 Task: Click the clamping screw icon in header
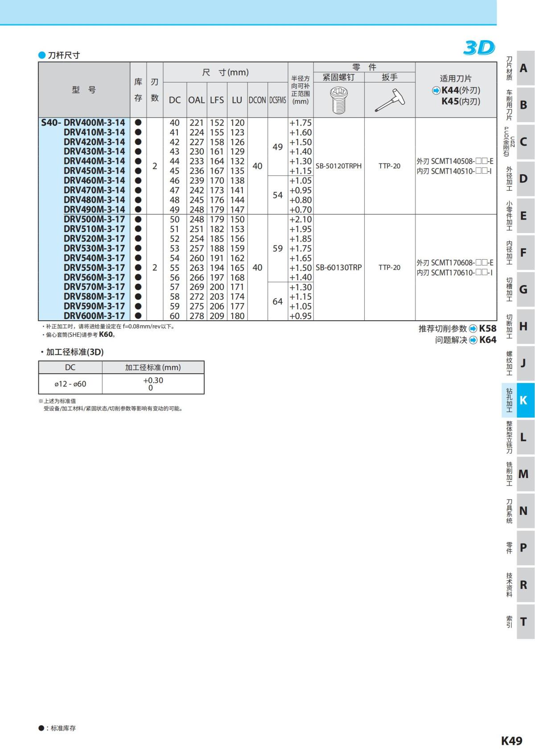[338, 100]
